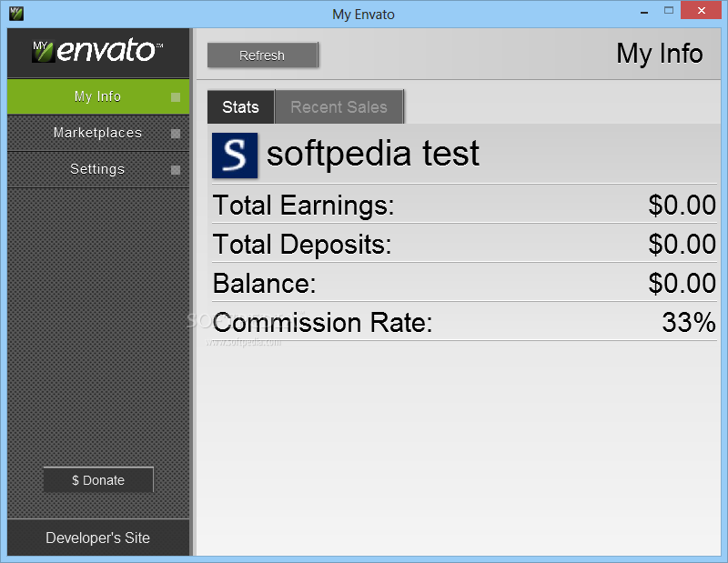728x563 pixels.
Task: Click the Commission Rate label
Action: tap(322, 323)
